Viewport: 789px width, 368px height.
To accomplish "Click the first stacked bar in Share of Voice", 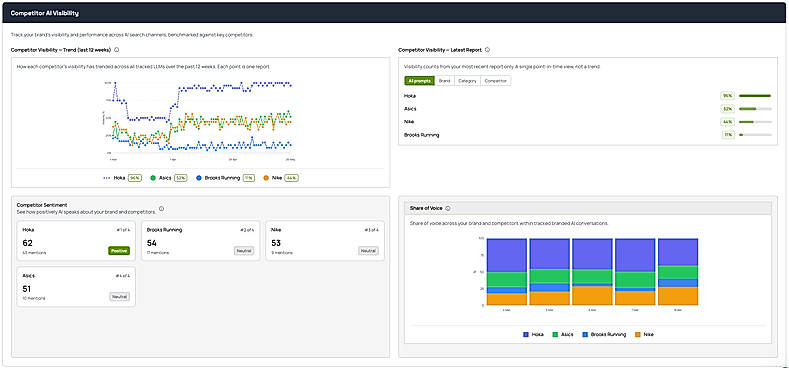I will tap(507, 272).
